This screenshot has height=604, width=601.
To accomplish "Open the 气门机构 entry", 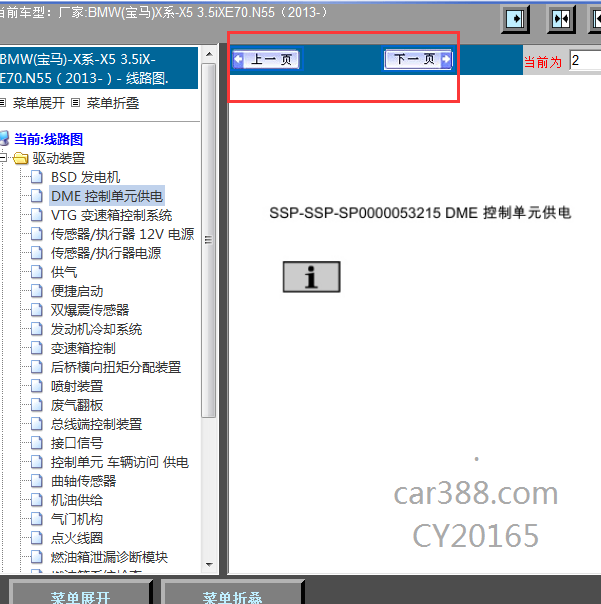I will click(77, 519).
